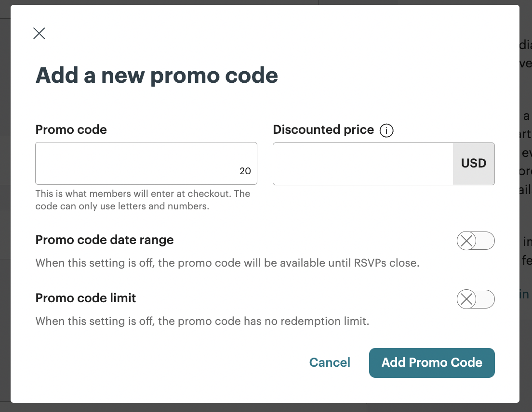Image resolution: width=532 pixels, height=412 pixels.
Task: Open the currency option next to Discounted price
Action: (x=474, y=164)
